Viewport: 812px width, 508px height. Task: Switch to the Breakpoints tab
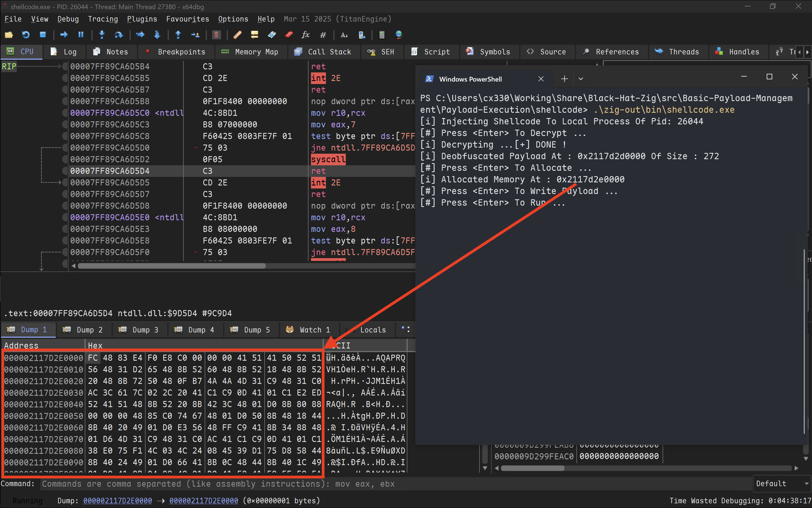pyautogui.click(x=176, y=52)
